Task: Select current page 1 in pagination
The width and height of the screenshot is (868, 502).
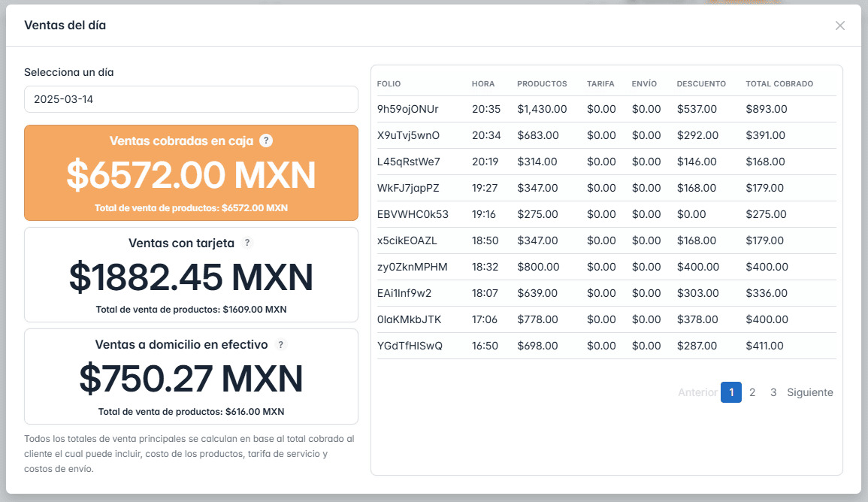Action: point(730,392)
